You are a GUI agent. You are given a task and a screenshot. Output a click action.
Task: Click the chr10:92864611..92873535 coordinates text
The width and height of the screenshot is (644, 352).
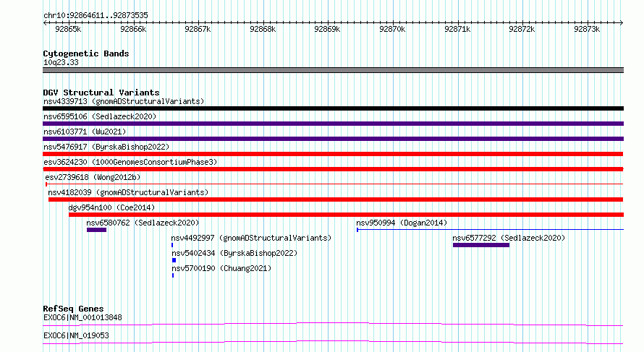(96, 15)
